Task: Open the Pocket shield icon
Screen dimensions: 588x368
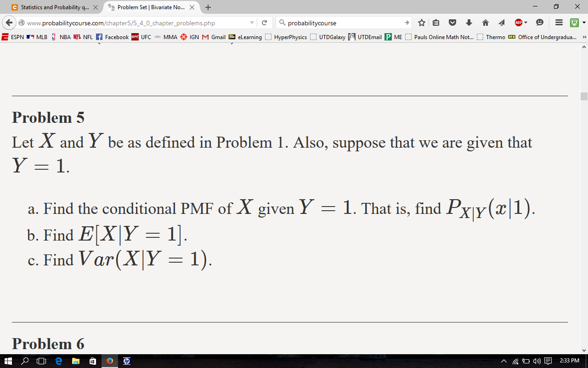Action: 452,23
